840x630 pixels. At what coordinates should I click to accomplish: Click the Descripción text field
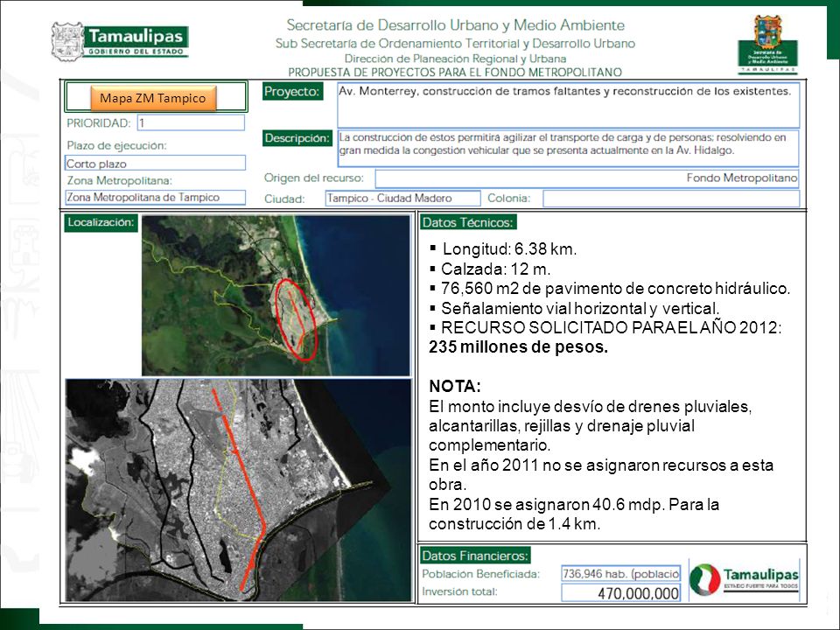[x=568, y=149]
